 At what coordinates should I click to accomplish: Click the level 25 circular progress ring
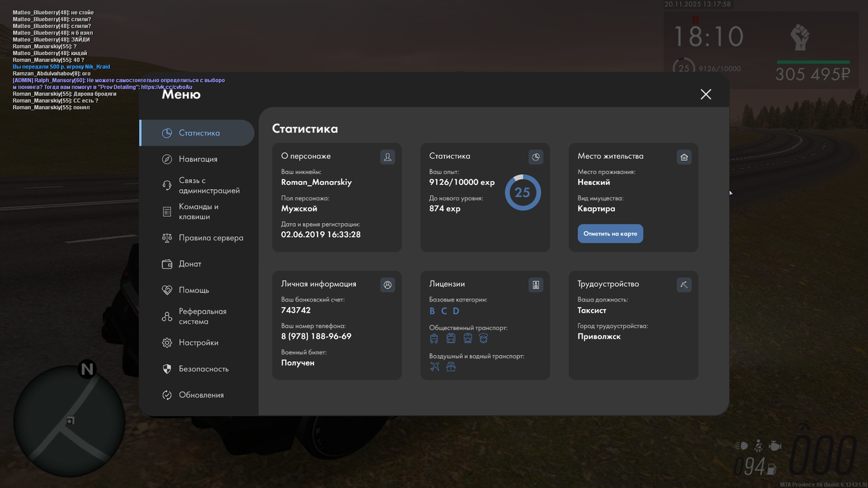pos(522,192)
